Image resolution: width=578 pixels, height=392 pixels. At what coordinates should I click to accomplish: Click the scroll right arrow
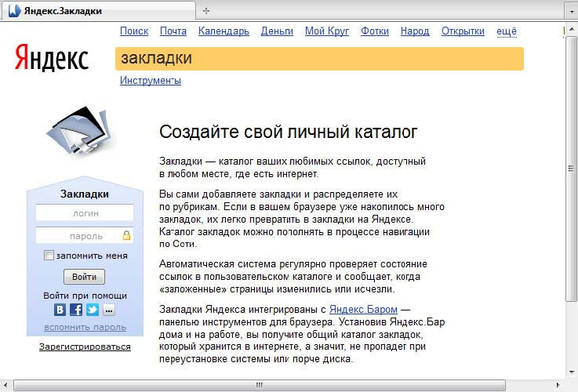558,386
